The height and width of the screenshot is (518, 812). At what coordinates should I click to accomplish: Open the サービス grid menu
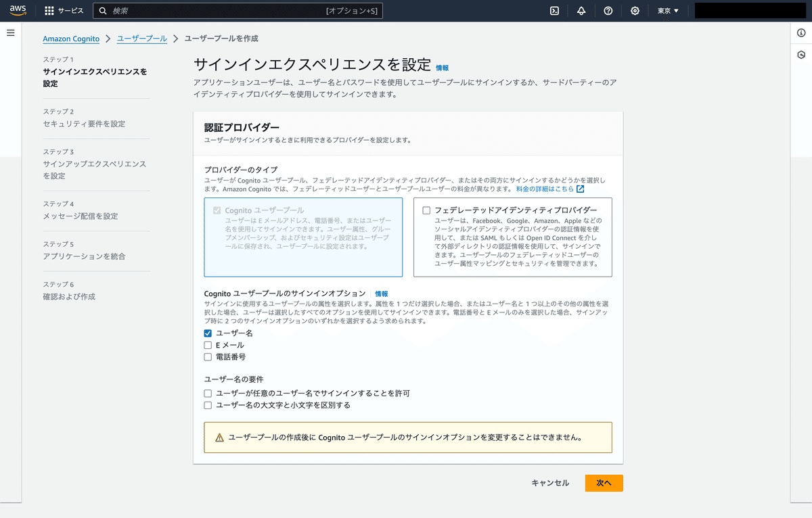(64, 11)
